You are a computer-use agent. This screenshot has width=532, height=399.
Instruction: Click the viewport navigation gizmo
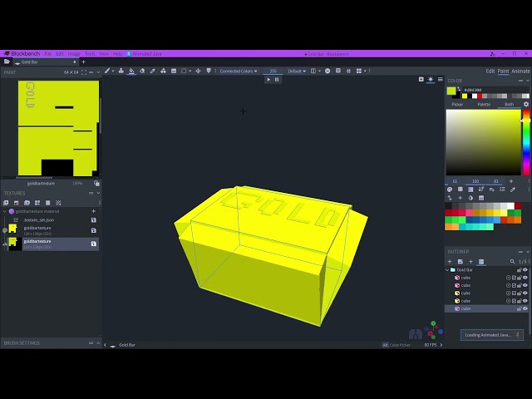(433, 330)
